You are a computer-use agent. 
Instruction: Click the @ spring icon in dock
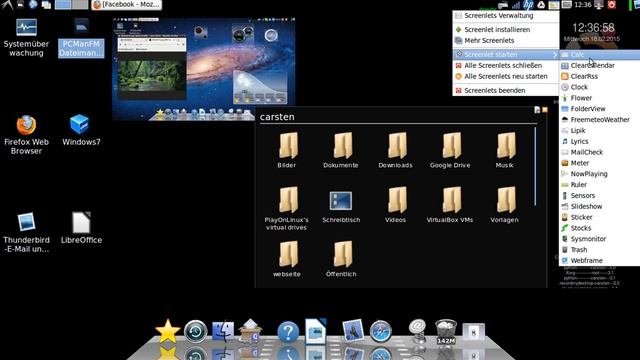coord(417,331)
